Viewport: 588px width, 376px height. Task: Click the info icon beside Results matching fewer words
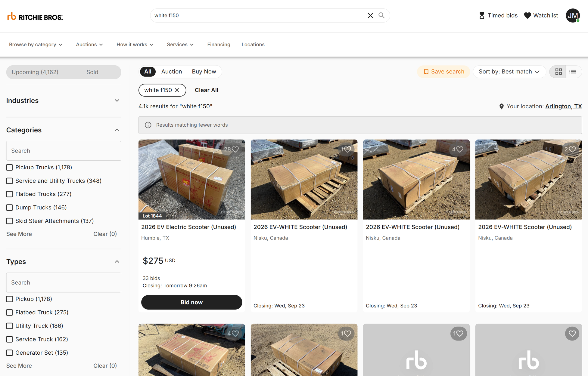point(148,125)
